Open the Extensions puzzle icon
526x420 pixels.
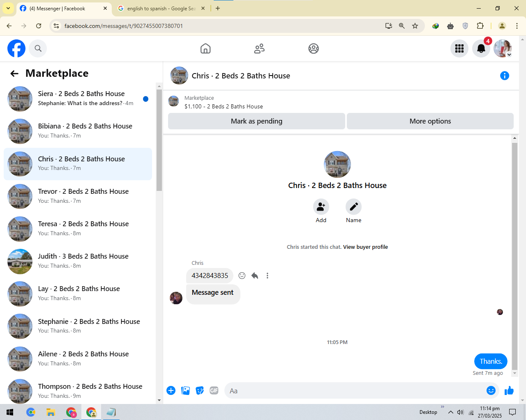pos(480,26)
